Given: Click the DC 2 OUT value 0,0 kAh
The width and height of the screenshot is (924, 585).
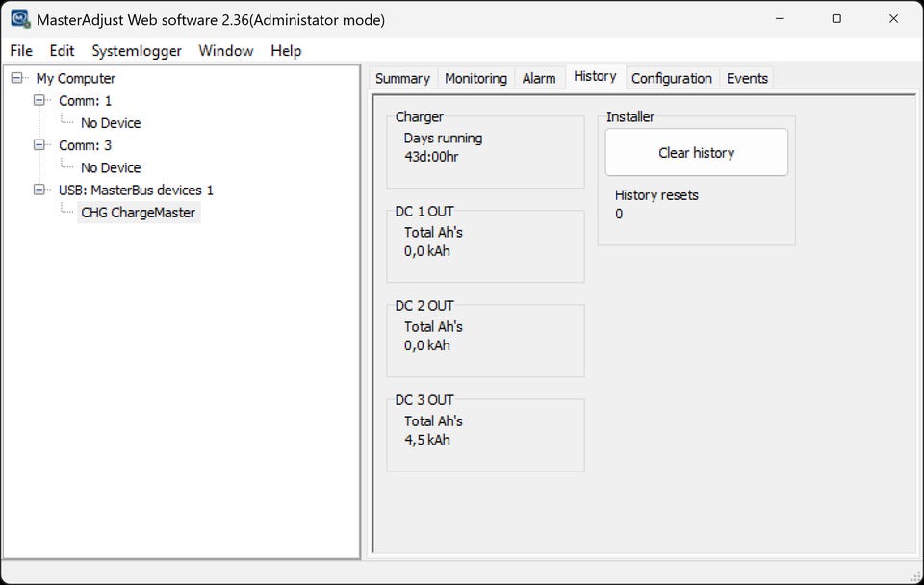Looking at the screenshot, I should pyautogui.click(x=426, y=345).
